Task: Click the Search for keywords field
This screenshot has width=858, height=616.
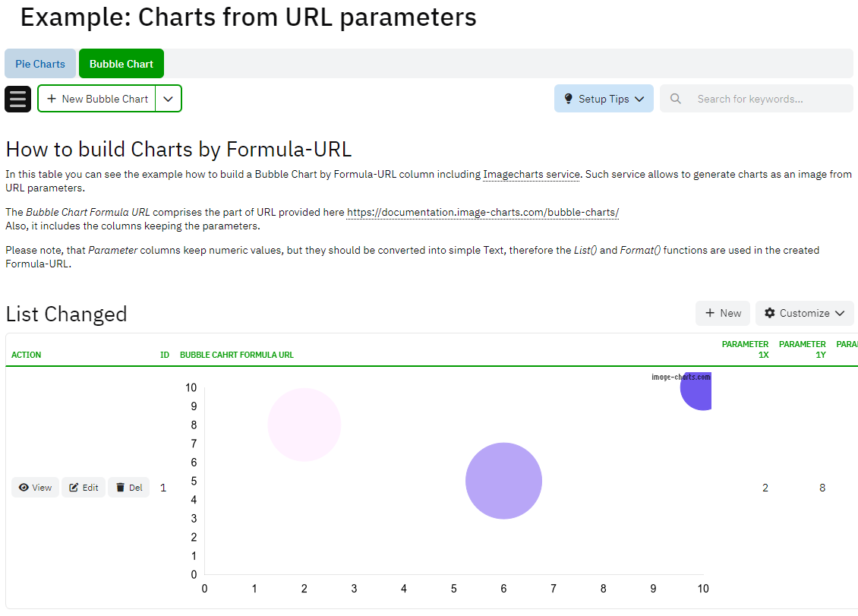Action: coord(767,99)
